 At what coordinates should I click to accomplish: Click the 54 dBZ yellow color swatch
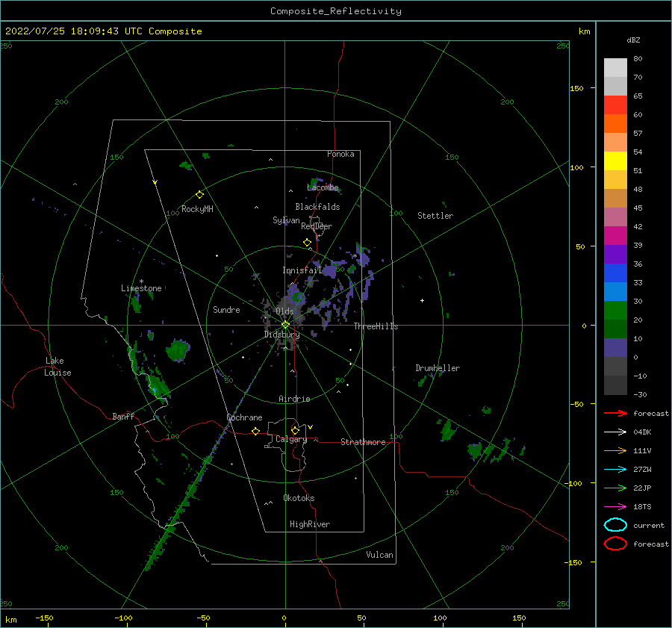[x=615, y=161]
